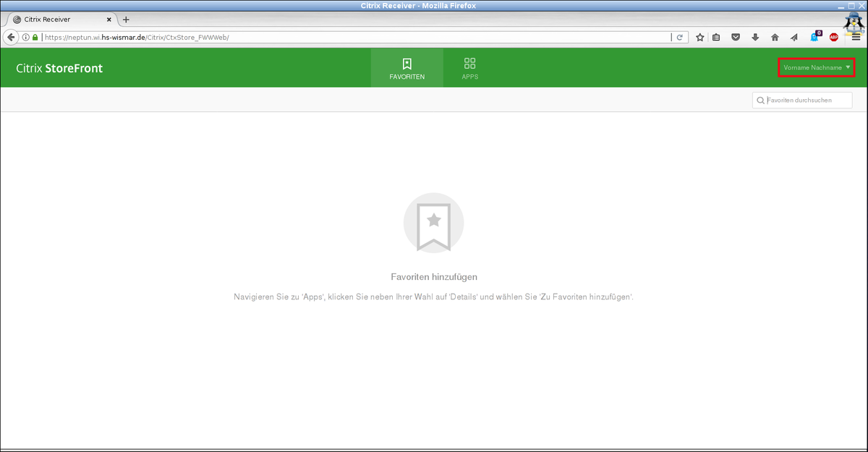Open a new tab with plus button
Image resolution: width=868 pixels, height=452 pixels.
tap(126, 20)
